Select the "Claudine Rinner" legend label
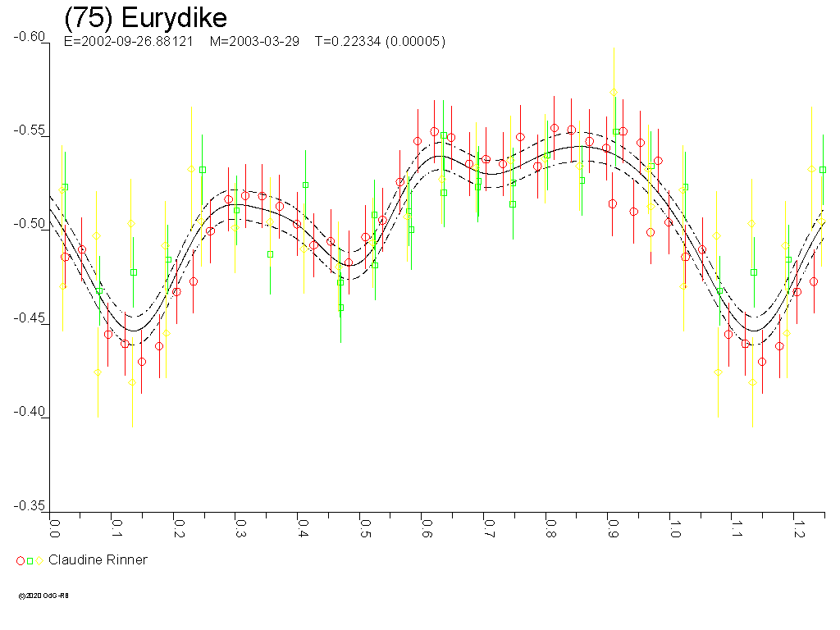The height and width of the screenshot is (630, 840). tap(98, 559)
